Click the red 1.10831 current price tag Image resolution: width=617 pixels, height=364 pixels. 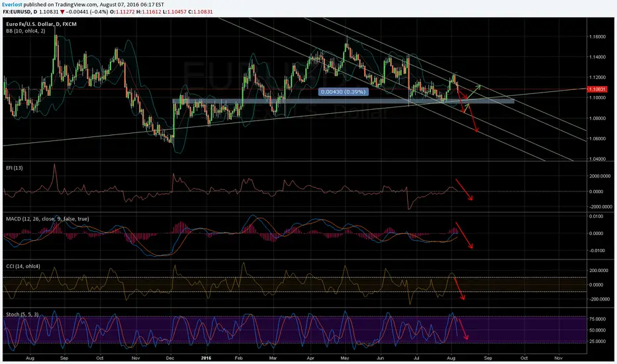tap(597, 89)
